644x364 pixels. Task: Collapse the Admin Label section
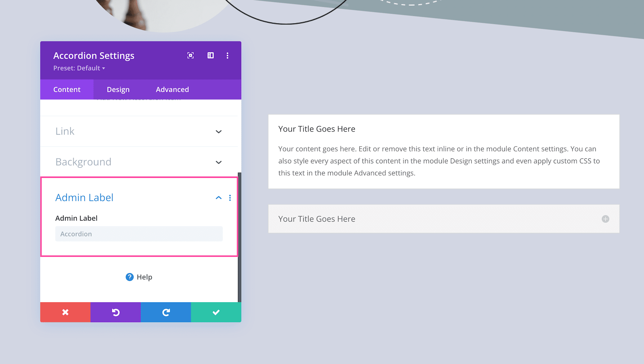click(x=218, y=197)
